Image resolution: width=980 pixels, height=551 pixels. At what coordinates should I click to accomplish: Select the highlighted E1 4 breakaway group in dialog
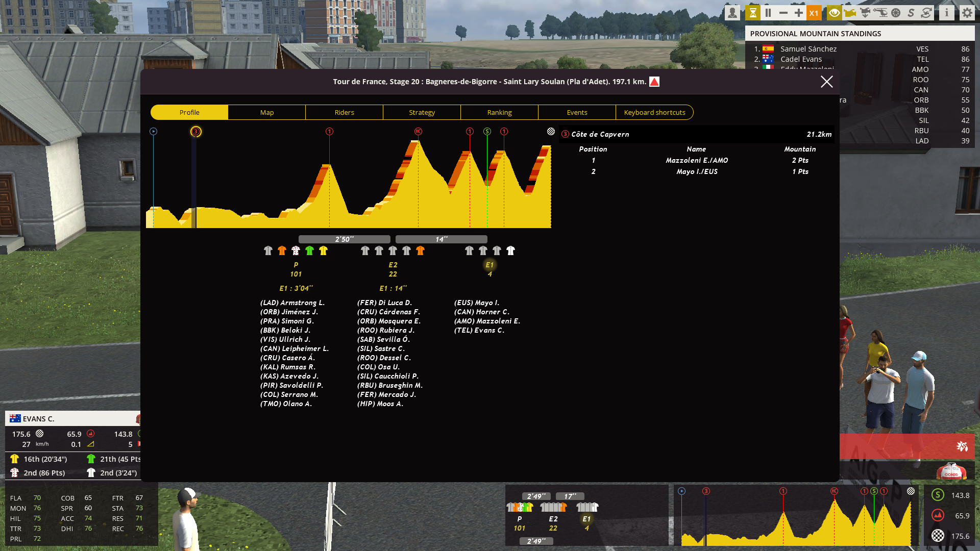489,269
